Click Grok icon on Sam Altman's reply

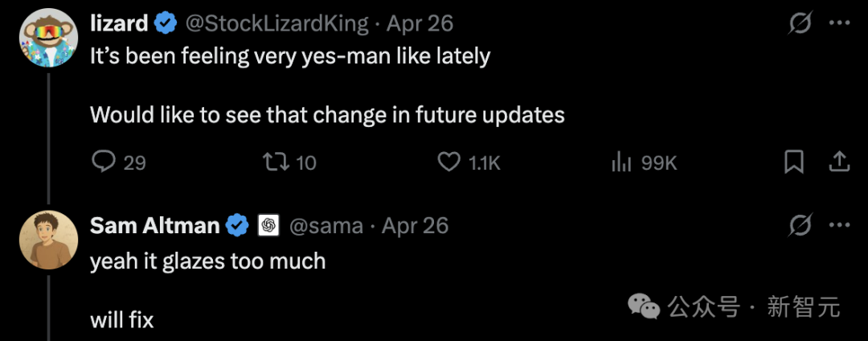pos(800,224)
